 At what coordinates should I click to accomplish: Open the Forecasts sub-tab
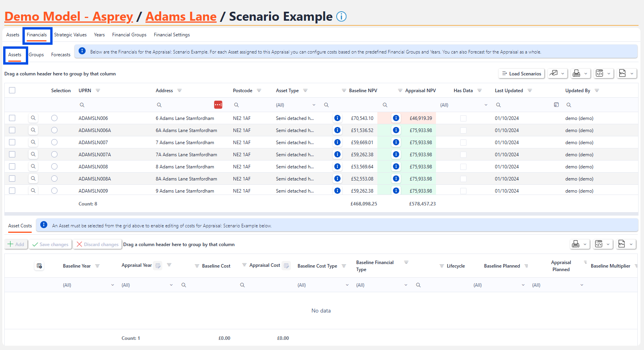tap(61, 55)
